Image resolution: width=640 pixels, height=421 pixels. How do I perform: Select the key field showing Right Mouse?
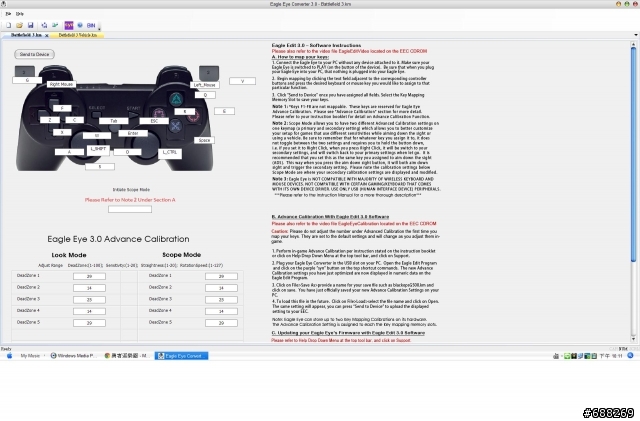tap(61, 84)
